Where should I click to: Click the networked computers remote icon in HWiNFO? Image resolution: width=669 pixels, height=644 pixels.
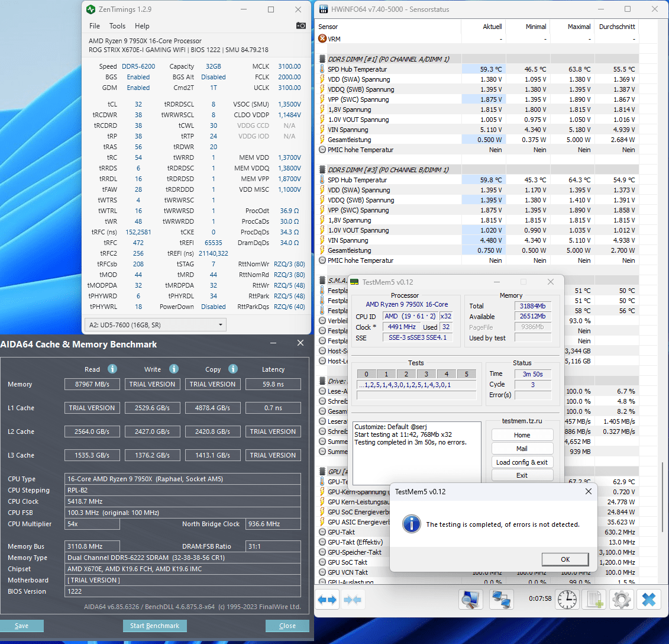coord(501,599)
